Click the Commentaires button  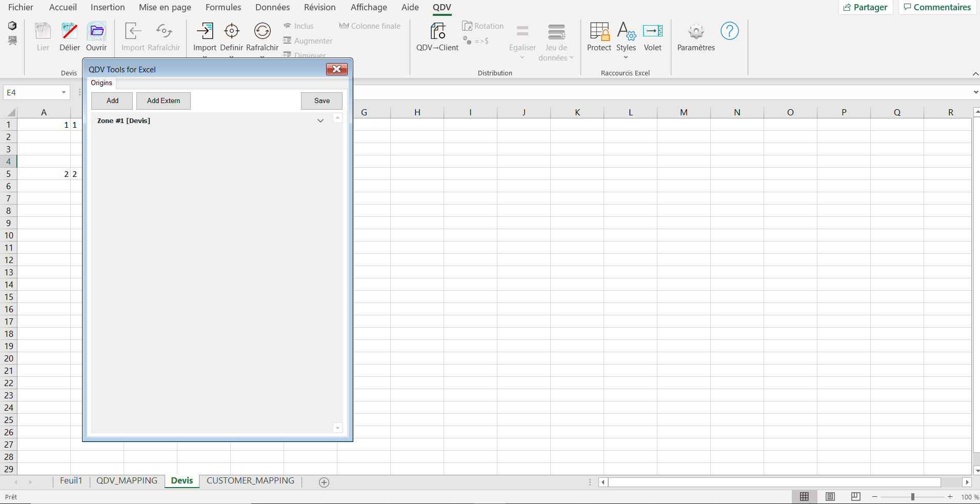pyautogui.click(x=937, y=7)
